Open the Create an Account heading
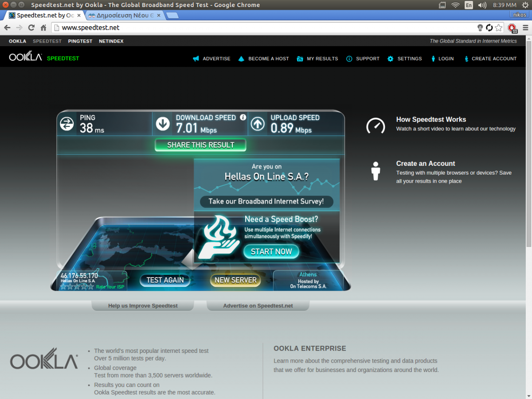The height and width of the screenshot is (399, 532). click(x=426, y=164)
